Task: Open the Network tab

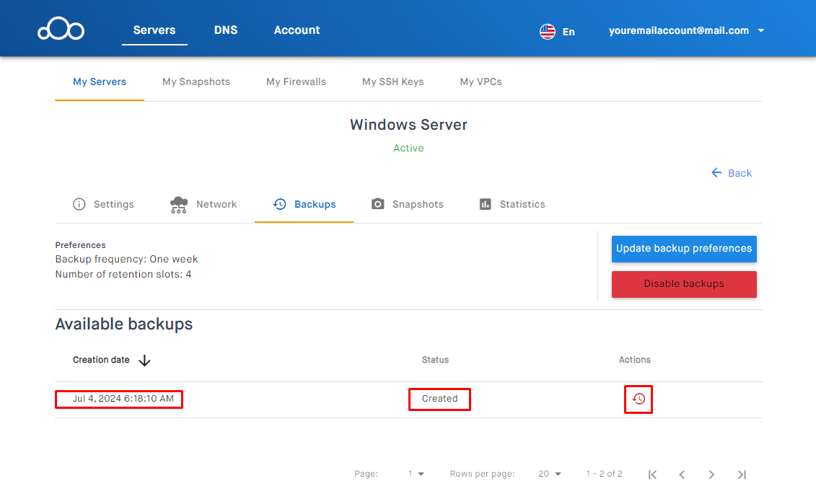Action: [x=203, y=204]
